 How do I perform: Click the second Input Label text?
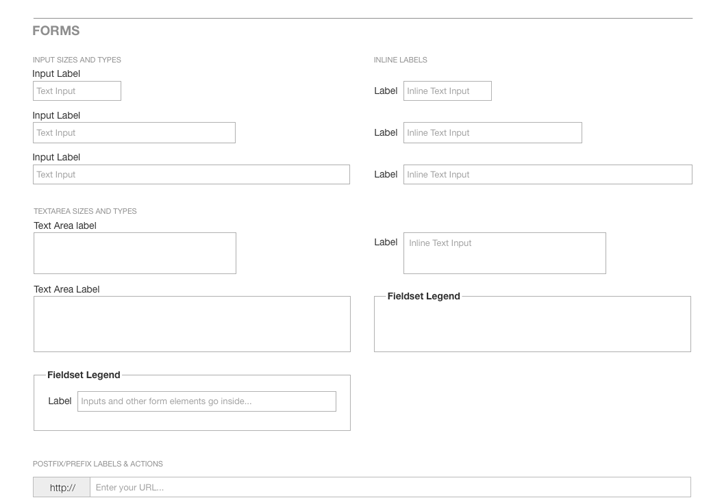tap(56, 115)
